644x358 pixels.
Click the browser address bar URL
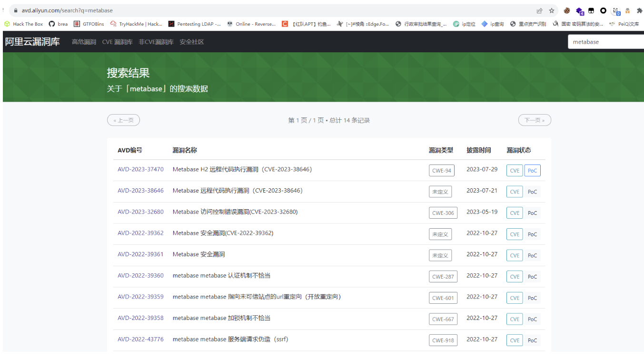(x=67, y=10)
